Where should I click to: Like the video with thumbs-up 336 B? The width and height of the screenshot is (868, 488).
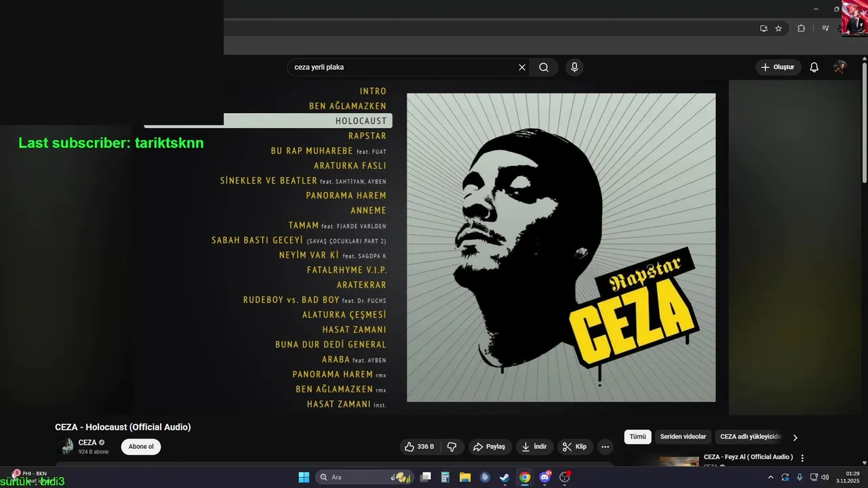pos(419,447)
